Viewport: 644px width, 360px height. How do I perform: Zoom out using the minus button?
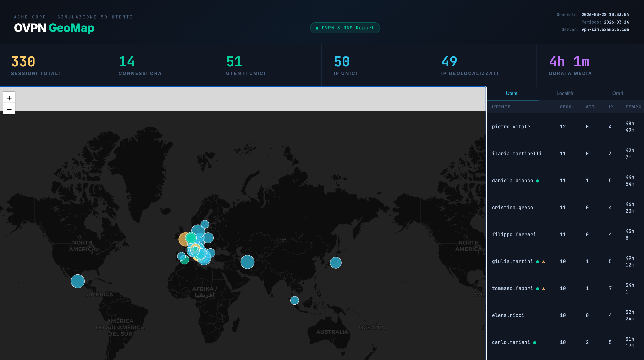coord(9,110)
